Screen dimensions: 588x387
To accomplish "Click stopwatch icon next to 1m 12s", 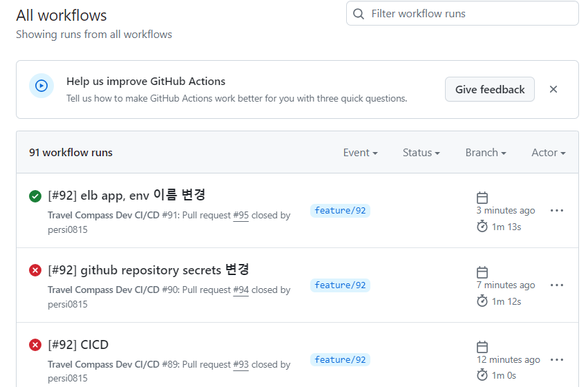I will pyautogui.click(x=482, y=301).
